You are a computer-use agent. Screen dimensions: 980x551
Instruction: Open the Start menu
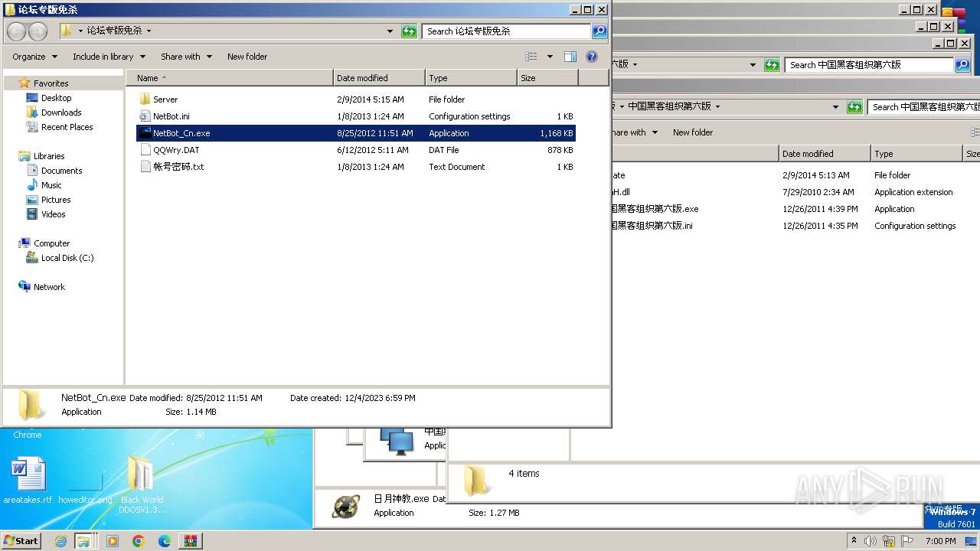pos(21,540)
